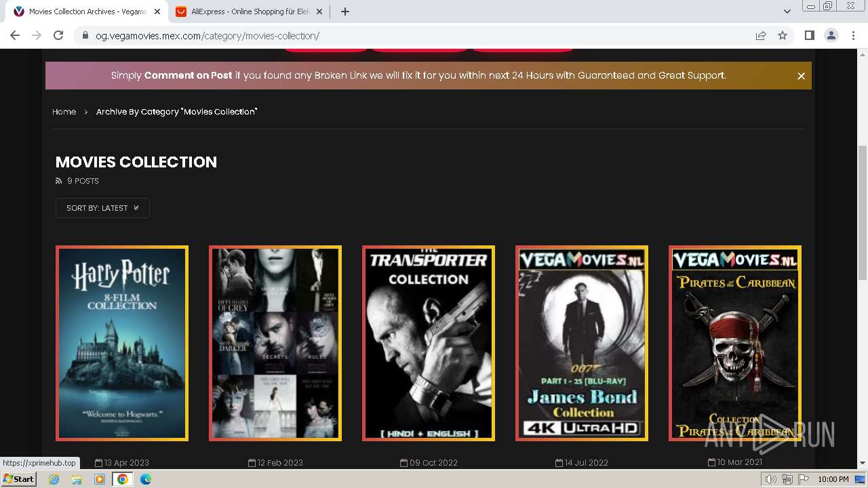Click the volume icon in system tray
This screenshot has height=488, width=868.
pos(771,479)
